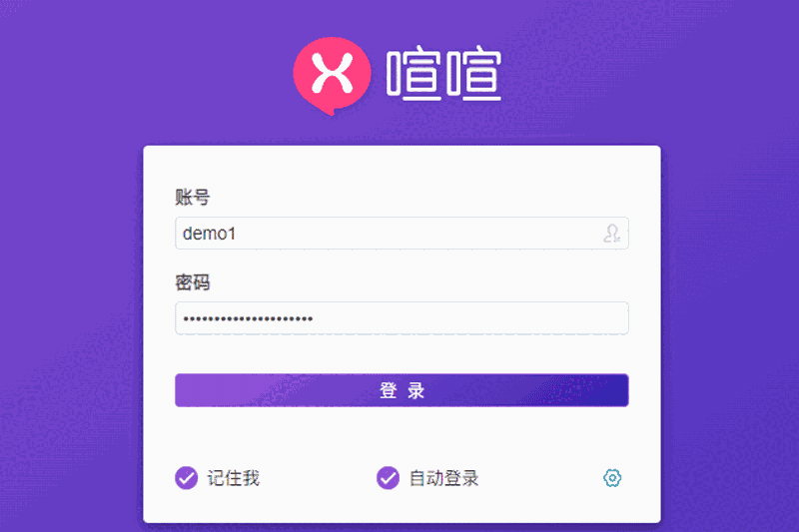The image size is (799, 532).
Task: Click the blank area above the 登录 button
Action: pyautogui.click(x=401, y=354)
